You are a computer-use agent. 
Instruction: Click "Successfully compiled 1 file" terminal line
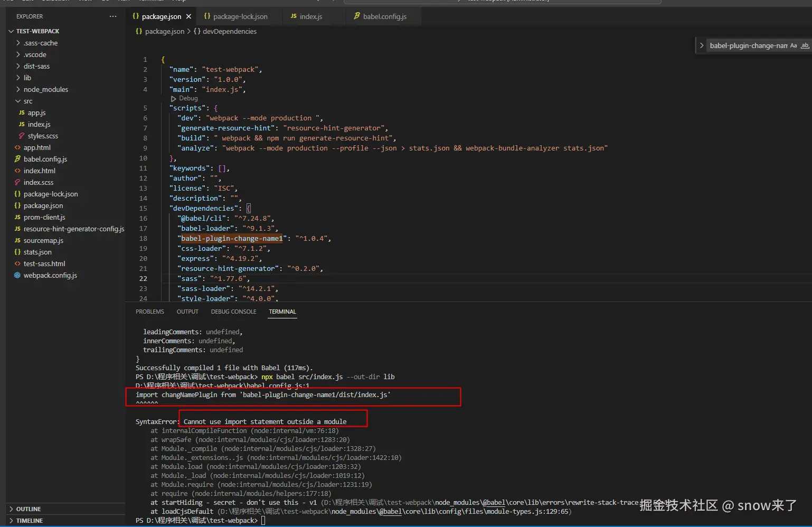[224, 368]
